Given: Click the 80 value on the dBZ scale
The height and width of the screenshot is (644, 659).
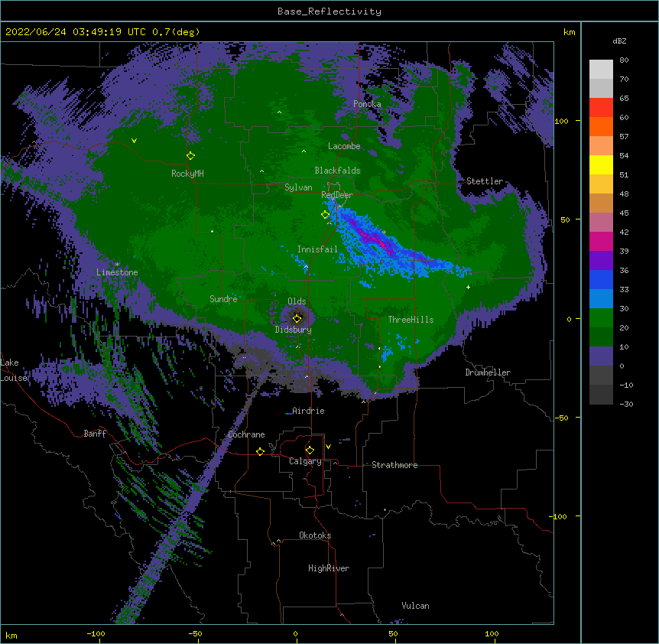Looking at the screenshot, I should click(x=624, y=60).
